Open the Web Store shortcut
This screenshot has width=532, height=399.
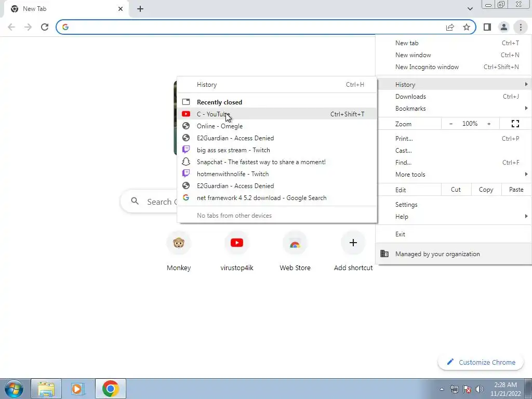point(295,252)
